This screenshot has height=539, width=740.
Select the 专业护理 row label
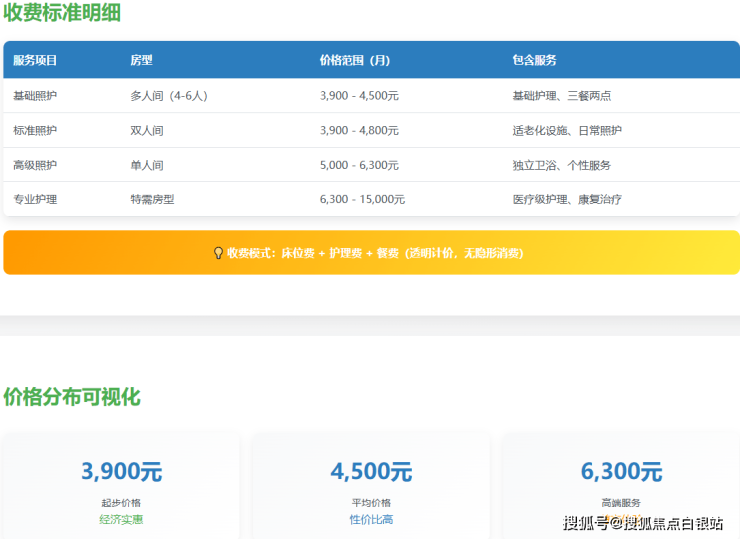pyautogui.click(x=35, y=199)
